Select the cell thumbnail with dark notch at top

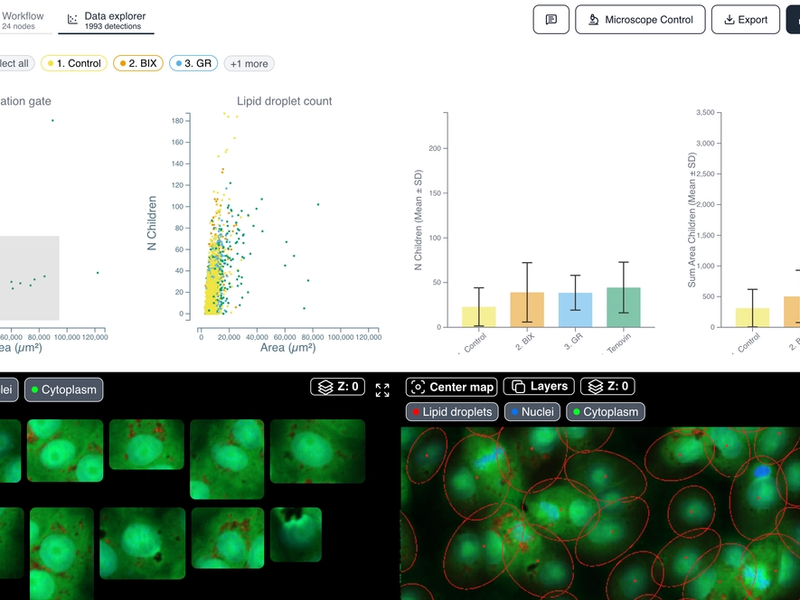(x=296, y=534)
